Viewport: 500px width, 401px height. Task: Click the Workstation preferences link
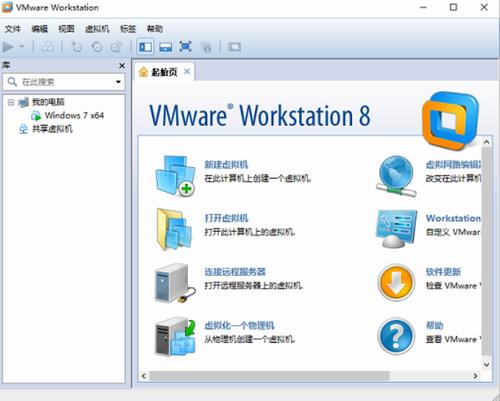pyautogui.click(x=453, y=218)
